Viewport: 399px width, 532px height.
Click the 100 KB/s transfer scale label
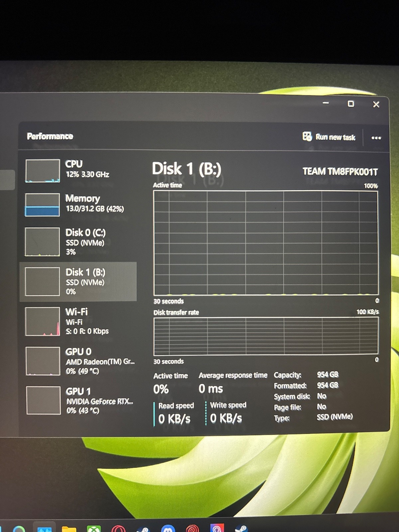pos(368,312)
